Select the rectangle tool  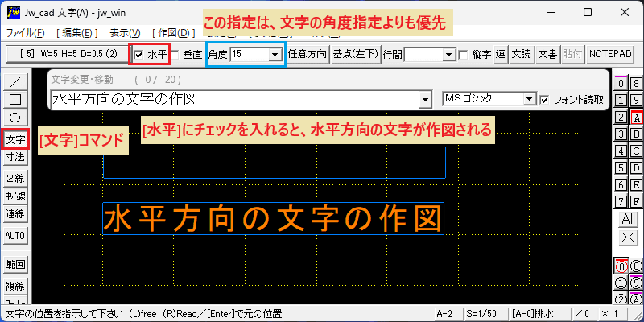pos(14,99)
